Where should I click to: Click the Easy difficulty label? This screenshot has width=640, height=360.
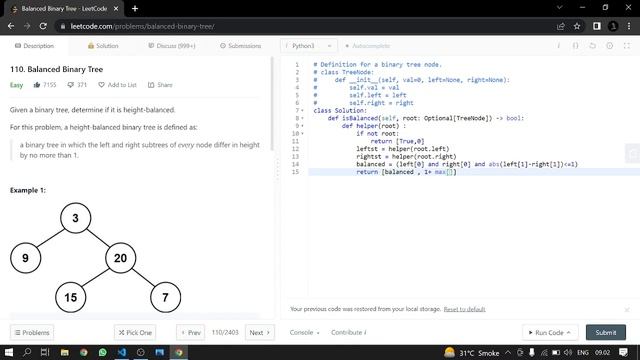[16, 85]
